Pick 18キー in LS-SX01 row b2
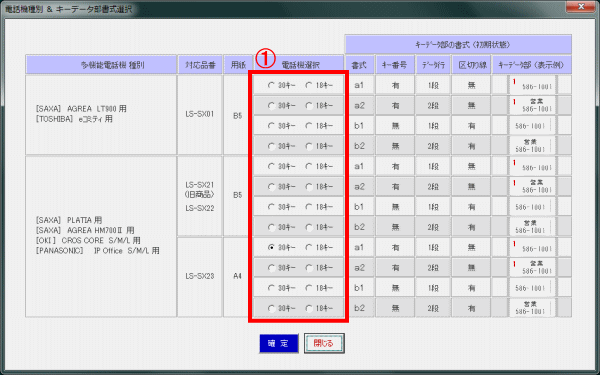 309,146
